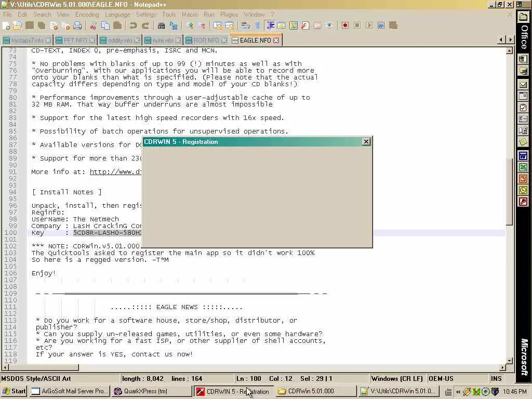Click the Save All toolbar icon
The height and width of the screenshot is (399, 532).
pos(42,26)
